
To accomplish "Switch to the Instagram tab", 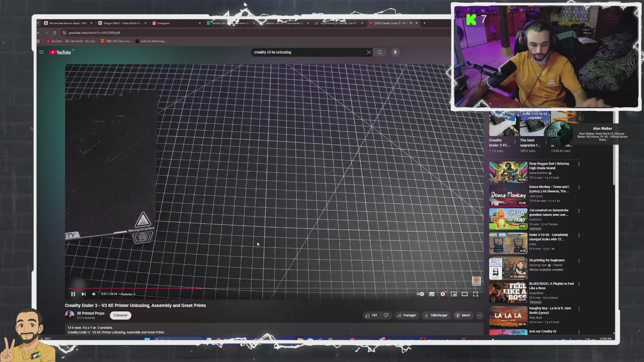I will point(176,23).
